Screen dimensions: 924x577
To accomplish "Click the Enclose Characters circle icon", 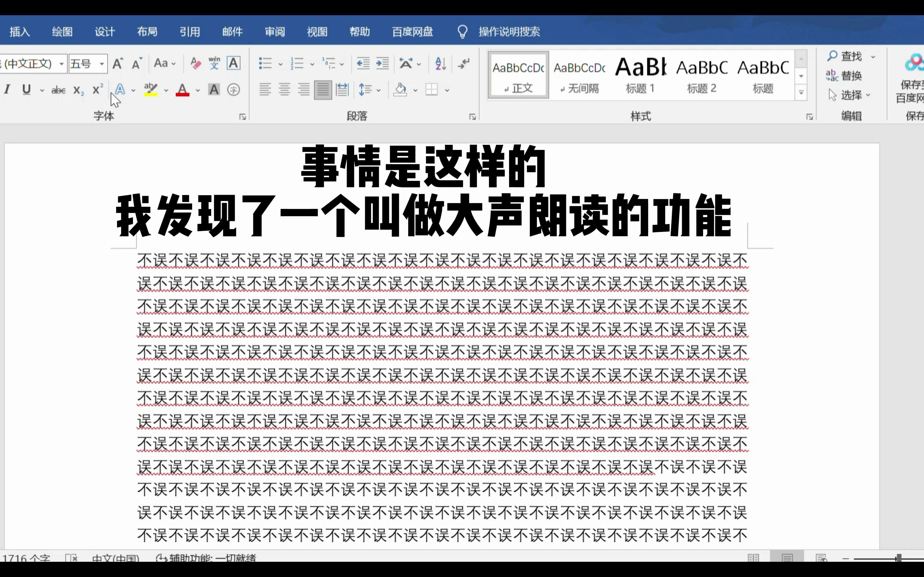I will [233, 90].
